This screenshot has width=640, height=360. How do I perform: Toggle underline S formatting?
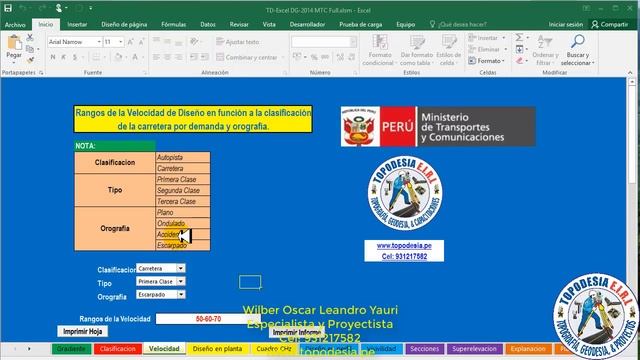75,57
